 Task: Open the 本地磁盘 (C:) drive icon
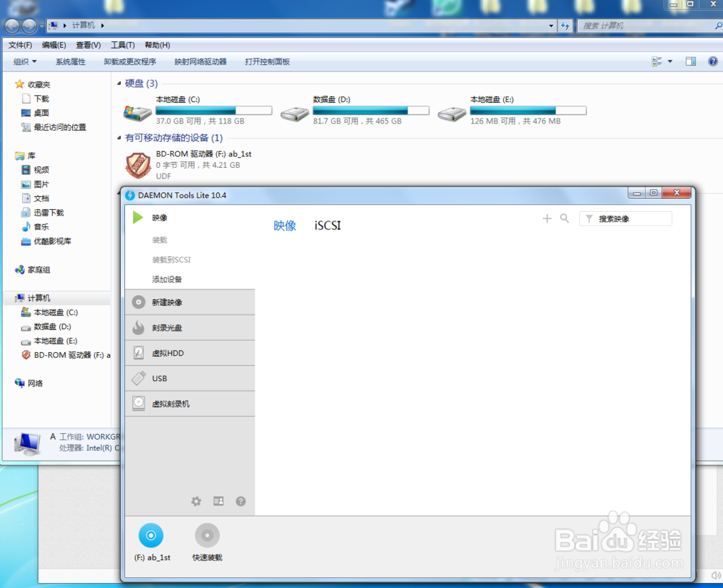click(x=137, y=113)
